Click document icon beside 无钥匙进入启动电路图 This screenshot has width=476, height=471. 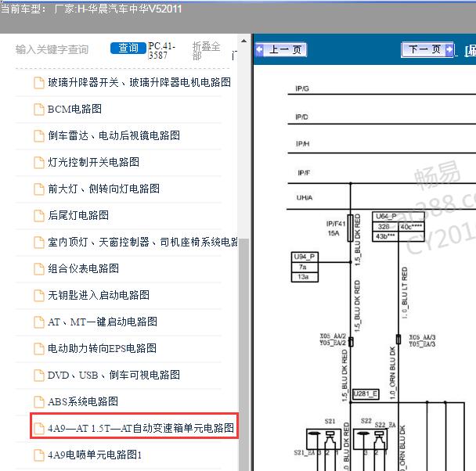39,296
